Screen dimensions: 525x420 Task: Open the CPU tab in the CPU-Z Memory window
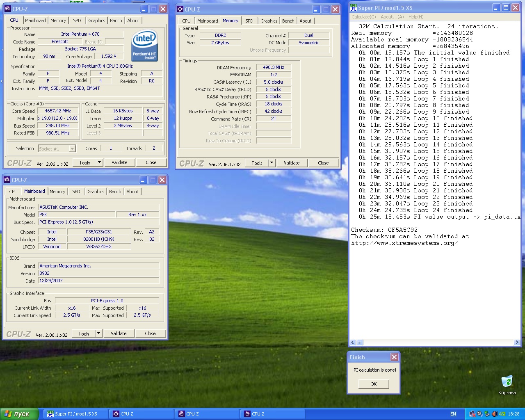click(186, 21)
